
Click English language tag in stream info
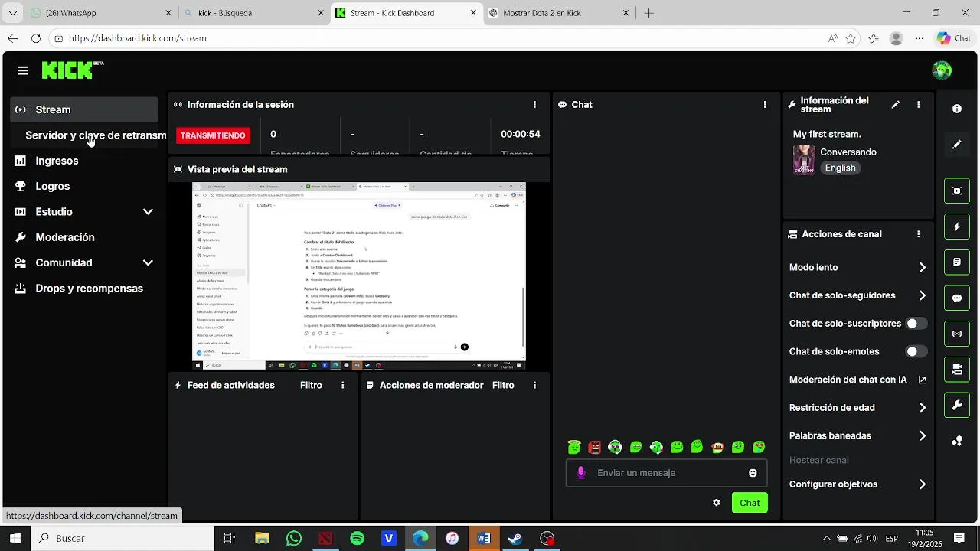(x=840, y=168)
